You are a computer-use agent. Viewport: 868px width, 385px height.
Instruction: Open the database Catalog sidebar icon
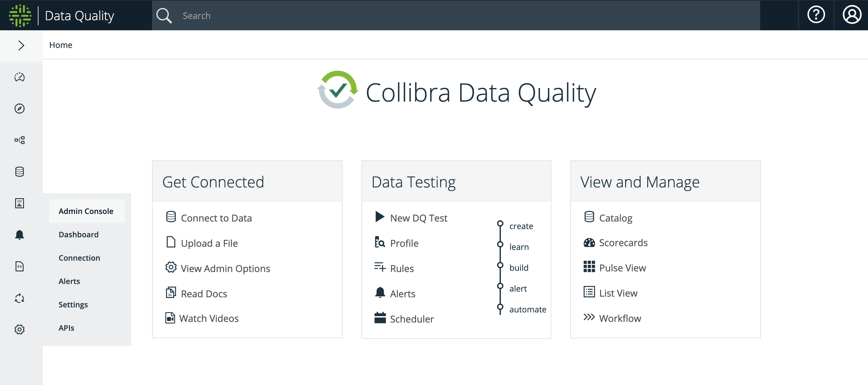(x=20, y=172)
